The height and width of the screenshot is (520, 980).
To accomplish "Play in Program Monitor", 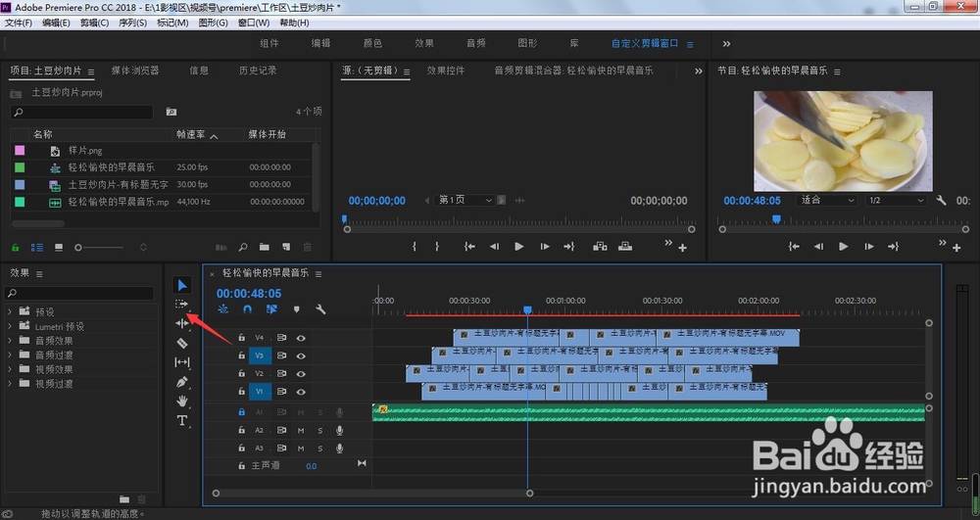I will coord(843,247).
